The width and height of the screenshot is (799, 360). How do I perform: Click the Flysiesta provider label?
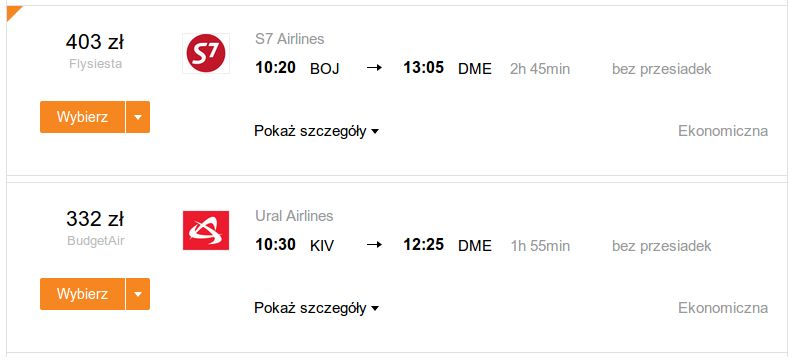[95, 64]
